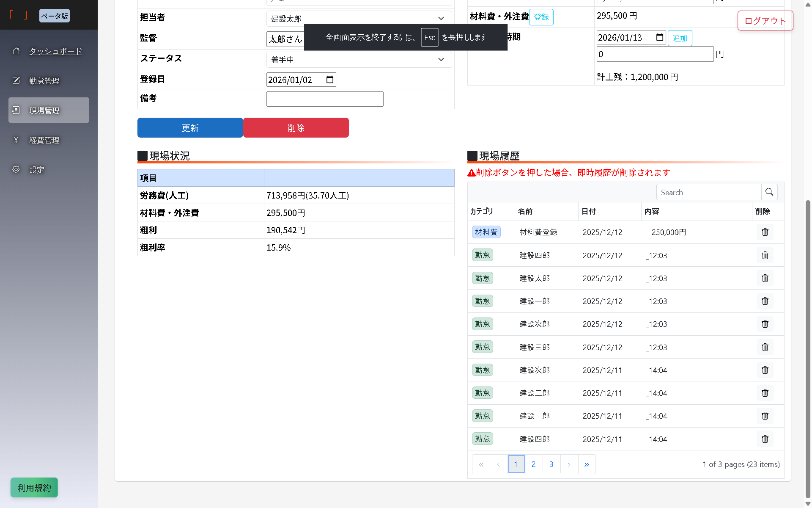This screenshot has height=508, width=812.
Task: Select 現場管理 in the sidebar
Action: tap(44, 110)
